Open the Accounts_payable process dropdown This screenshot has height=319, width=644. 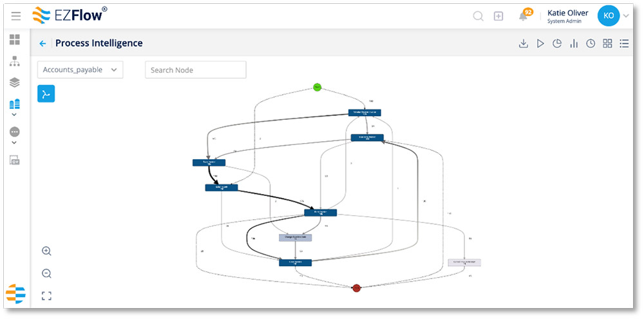80,70
